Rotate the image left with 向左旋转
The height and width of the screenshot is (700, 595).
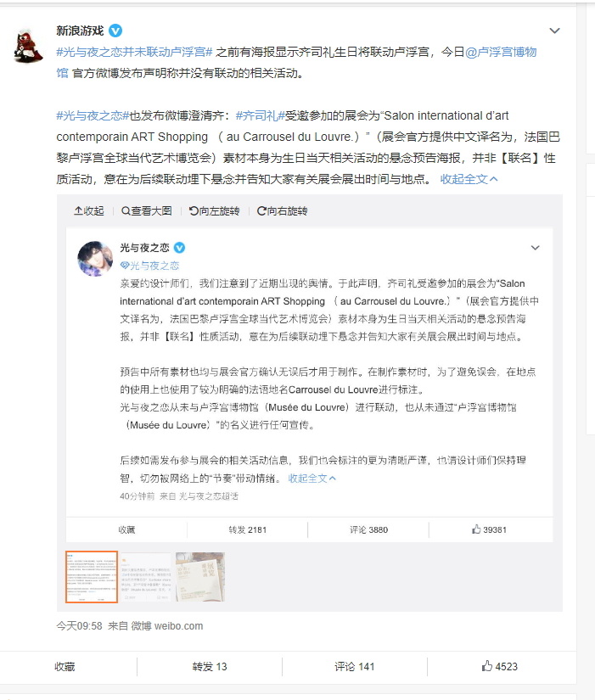(x=215, y=211)
